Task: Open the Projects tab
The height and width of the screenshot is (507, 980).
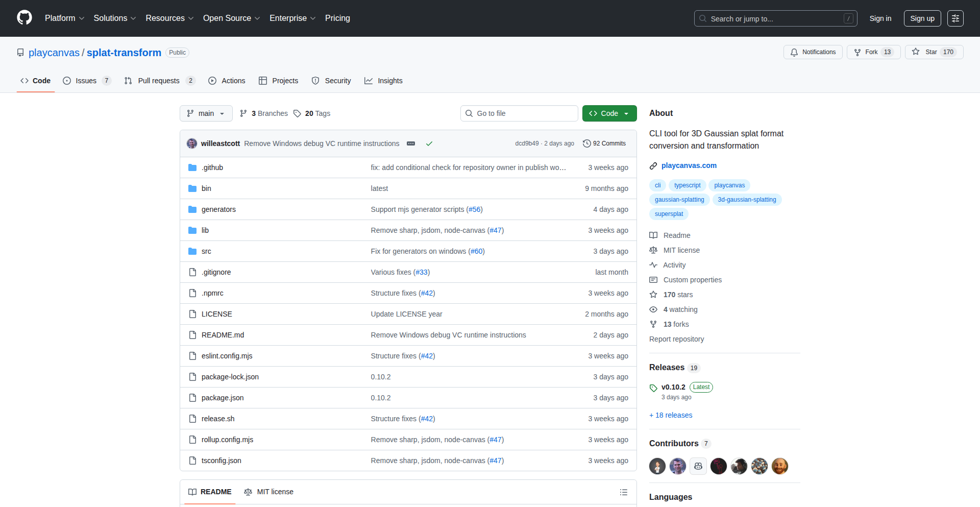Action: [x=278, y=81]
